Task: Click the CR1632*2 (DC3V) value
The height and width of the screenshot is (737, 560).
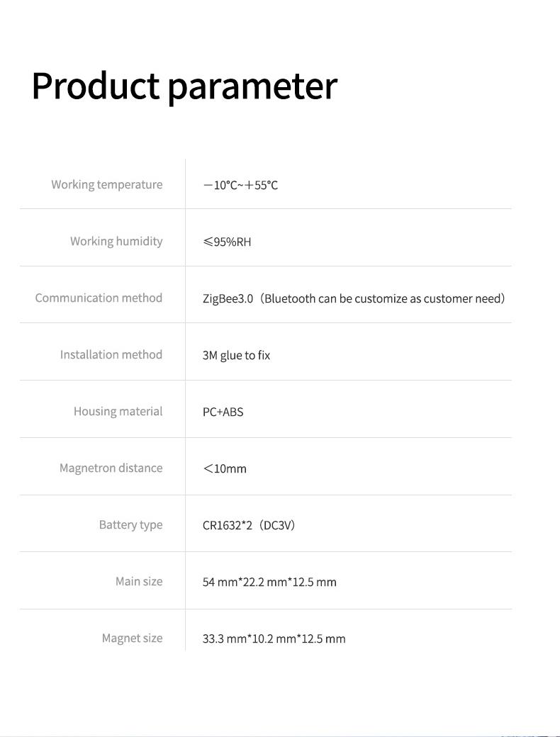Action: [x=249, y=526]
